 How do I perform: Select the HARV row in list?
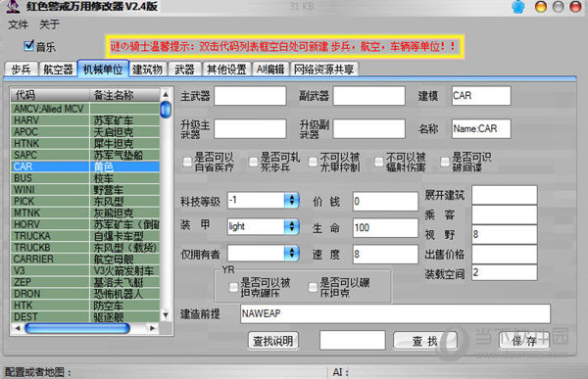click(x=85, y=120)
